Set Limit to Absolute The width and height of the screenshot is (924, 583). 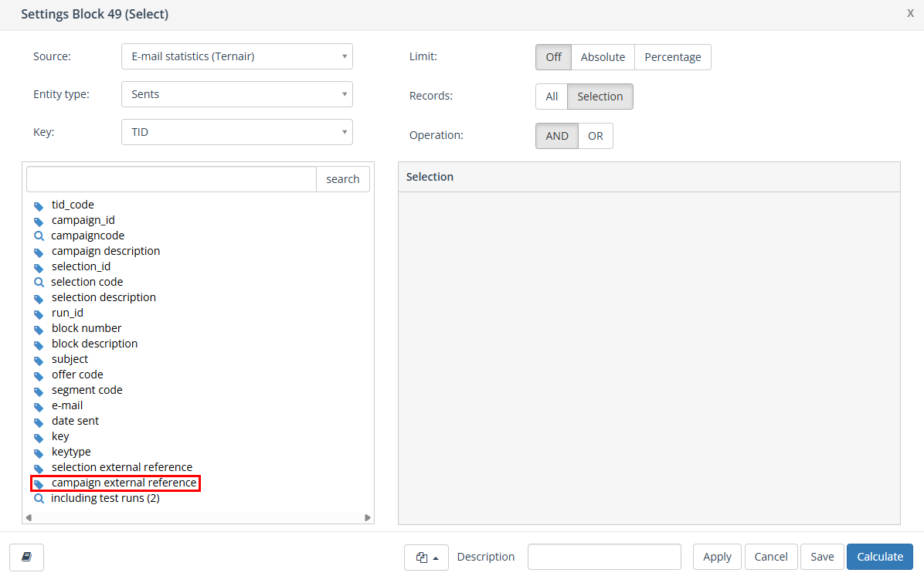tap(603, 57)
